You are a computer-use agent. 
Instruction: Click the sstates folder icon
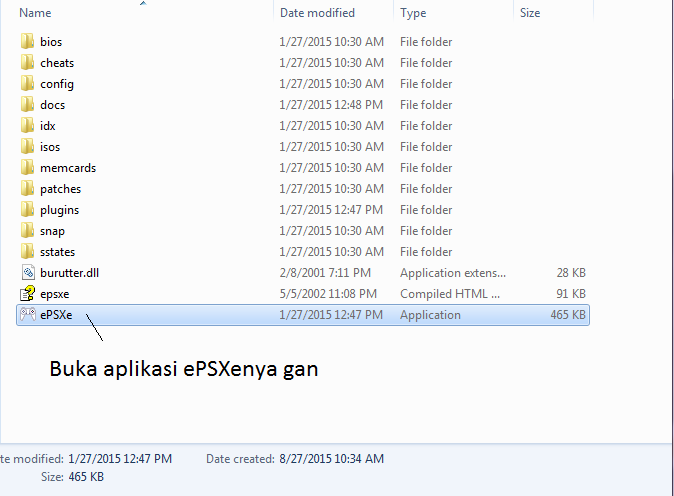pos(28,252)
